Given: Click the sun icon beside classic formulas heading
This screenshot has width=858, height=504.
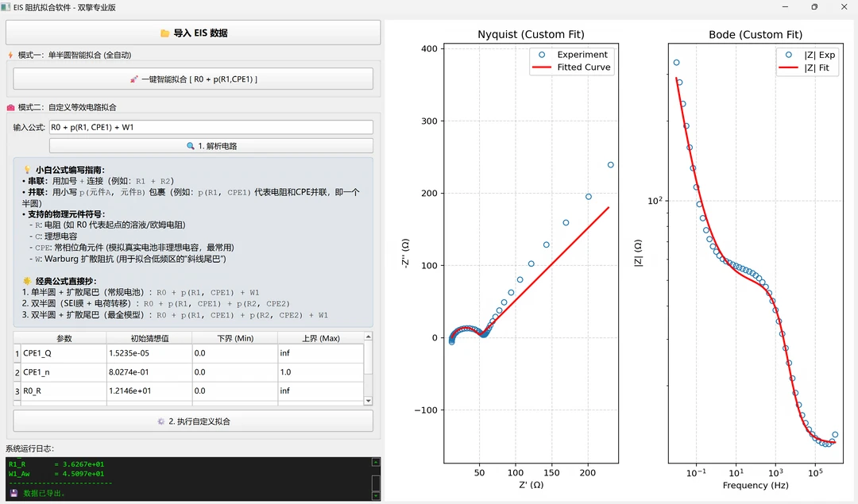Looking at the screenshot, I should (x=27, y=281).
